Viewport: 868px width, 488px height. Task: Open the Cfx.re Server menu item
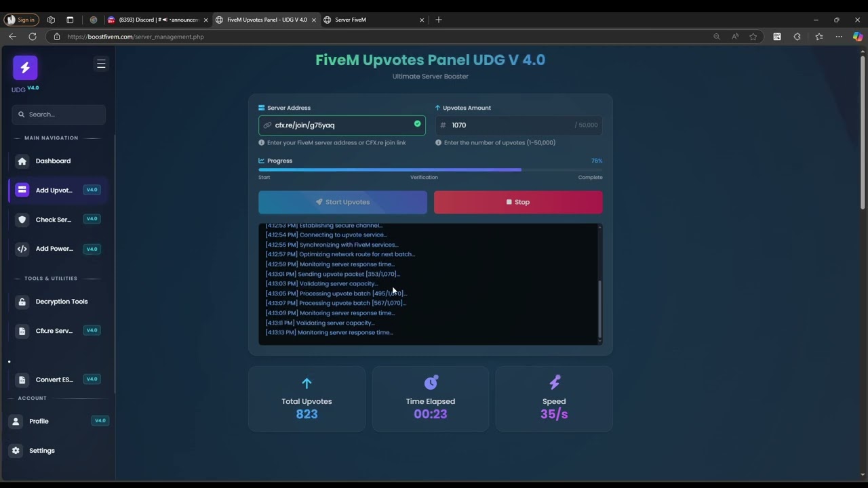pyautogui.click(x=58, y=331)
